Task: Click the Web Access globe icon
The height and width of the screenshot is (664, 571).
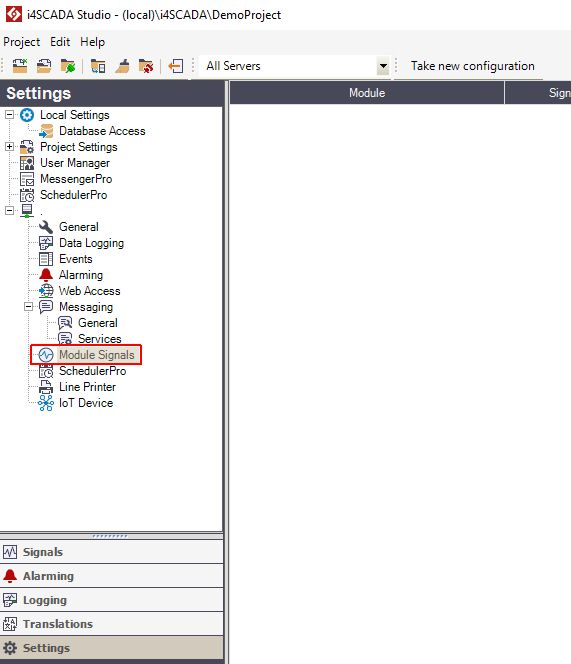Action: [46, 291]
